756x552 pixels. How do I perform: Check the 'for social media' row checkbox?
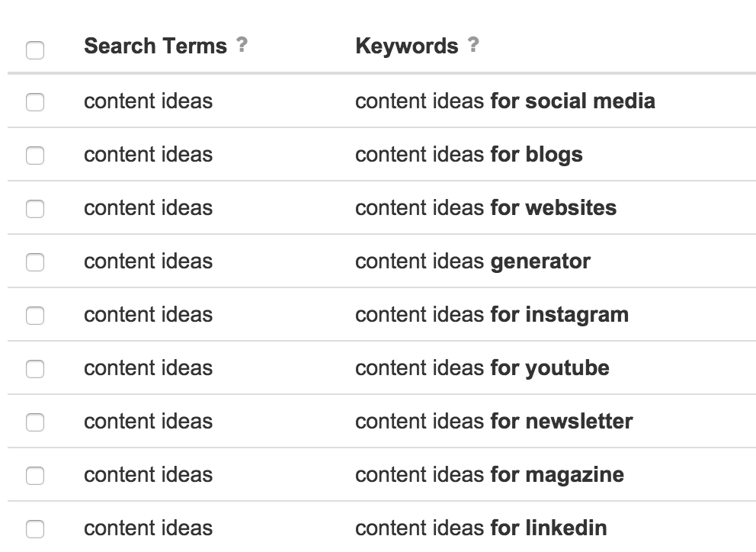click(35, 102)
